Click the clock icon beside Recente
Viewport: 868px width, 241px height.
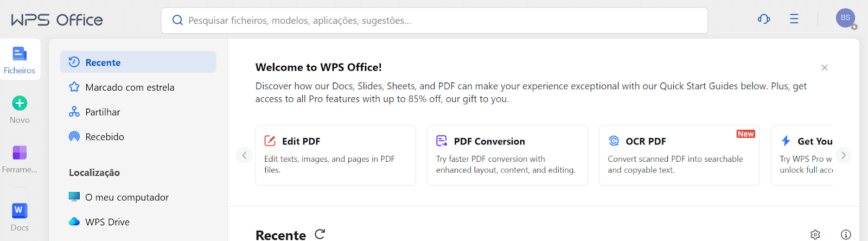(x=74, y=62)
